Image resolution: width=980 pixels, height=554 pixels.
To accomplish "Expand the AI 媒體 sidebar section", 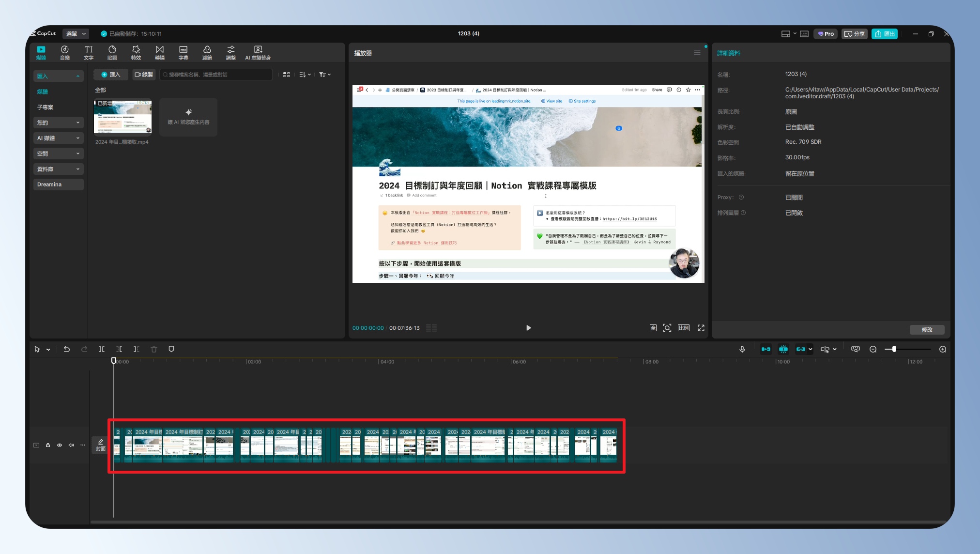I will (58, 138).
